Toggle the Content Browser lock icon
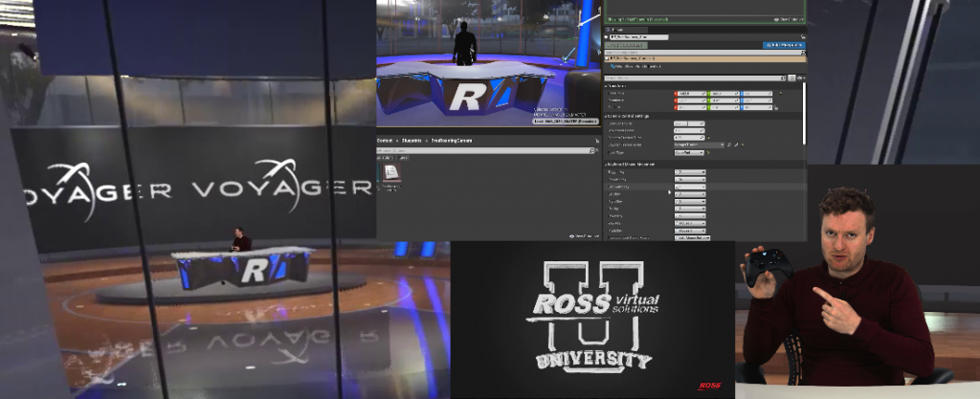Image resolution: width=980 pixels, height=399 pixels. coord(597,141)
